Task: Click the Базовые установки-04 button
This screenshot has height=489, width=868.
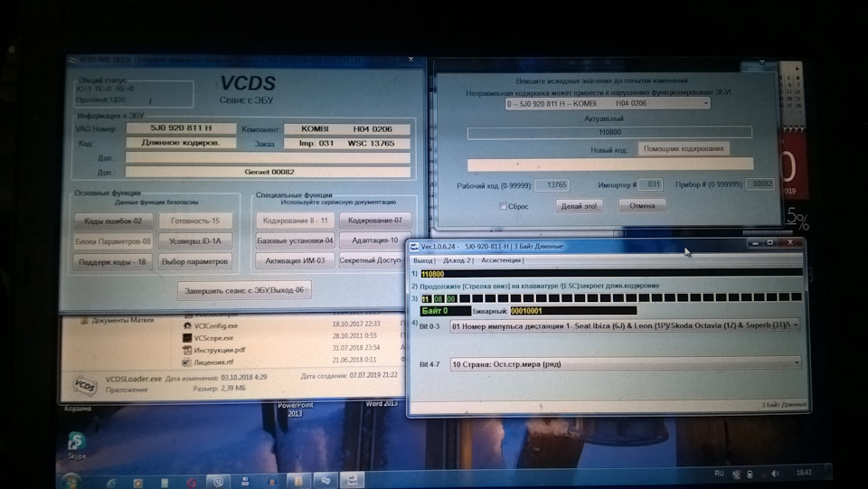Action: [x=295, y=240]
